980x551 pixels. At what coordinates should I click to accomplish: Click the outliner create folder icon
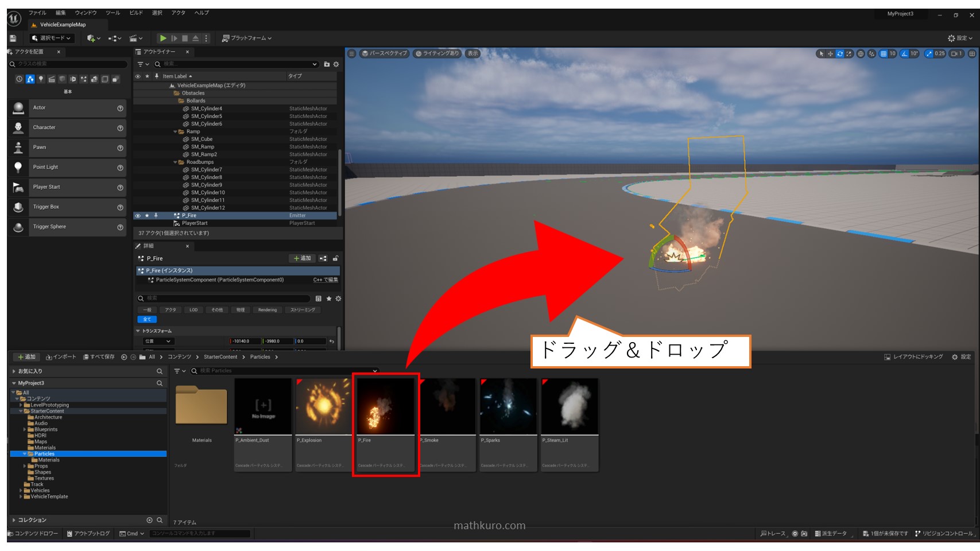[327, 64]
